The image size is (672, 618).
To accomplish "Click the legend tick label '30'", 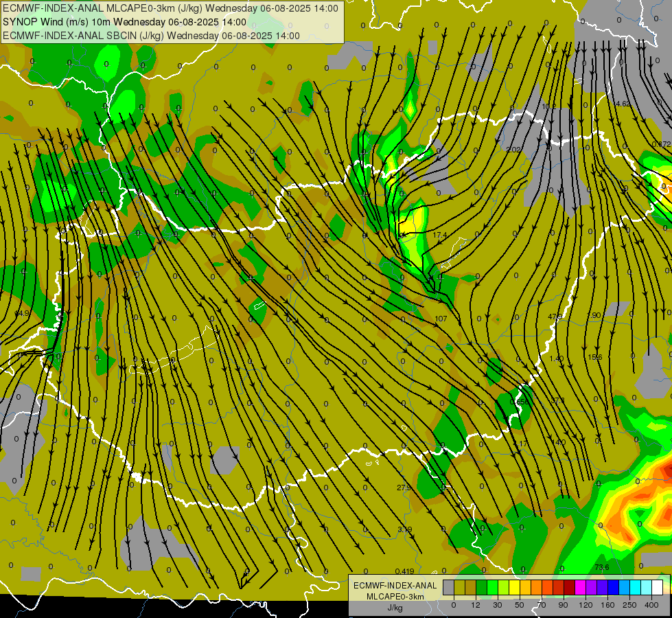I will coord(498,605).
